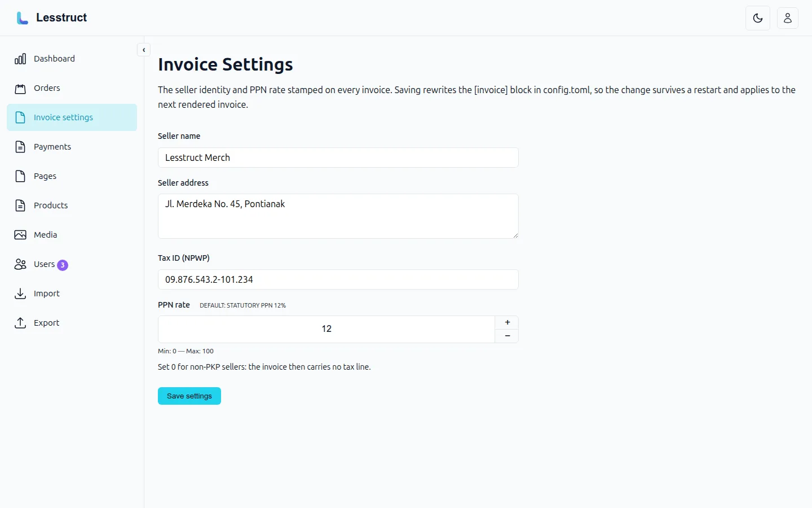This screenshot has width=812, height=508.
Task: Click the Lesstruct logo icon
Action: pos(22,18)
